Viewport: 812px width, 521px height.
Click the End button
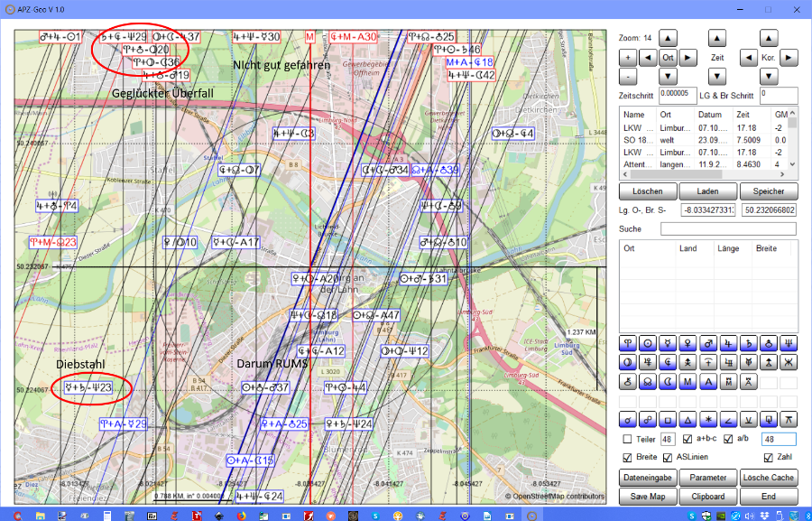pos(769,496)
